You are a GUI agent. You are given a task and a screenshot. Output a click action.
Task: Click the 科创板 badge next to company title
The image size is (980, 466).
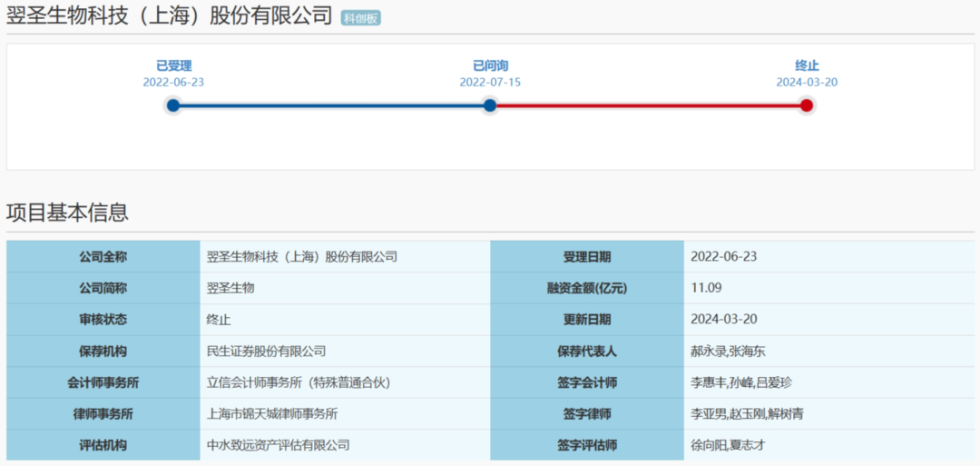pos(360,17)
